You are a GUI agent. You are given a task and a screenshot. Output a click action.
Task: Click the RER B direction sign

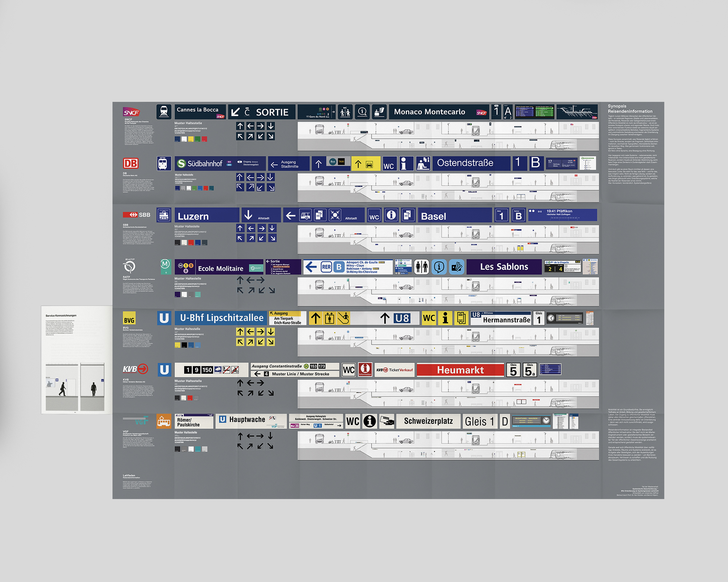click(x=348, y=267)
